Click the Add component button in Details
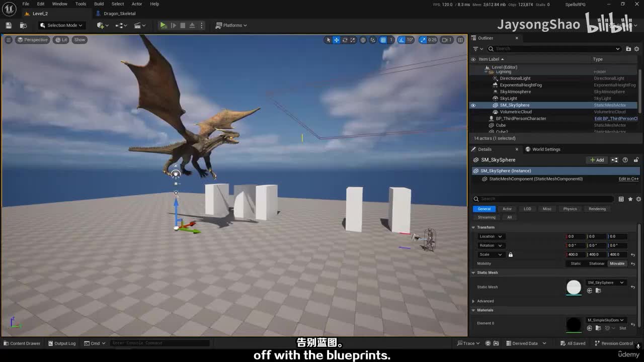644x362 pixels. (597, 160)
